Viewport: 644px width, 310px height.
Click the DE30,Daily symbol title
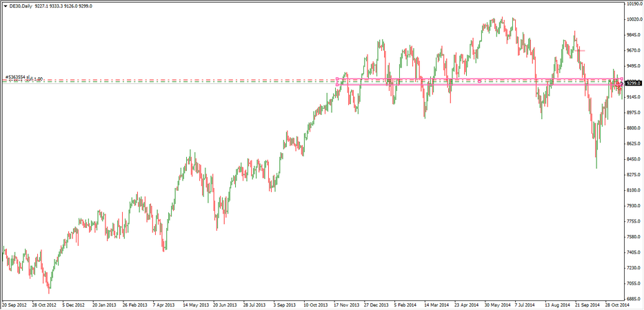point(21,6)
